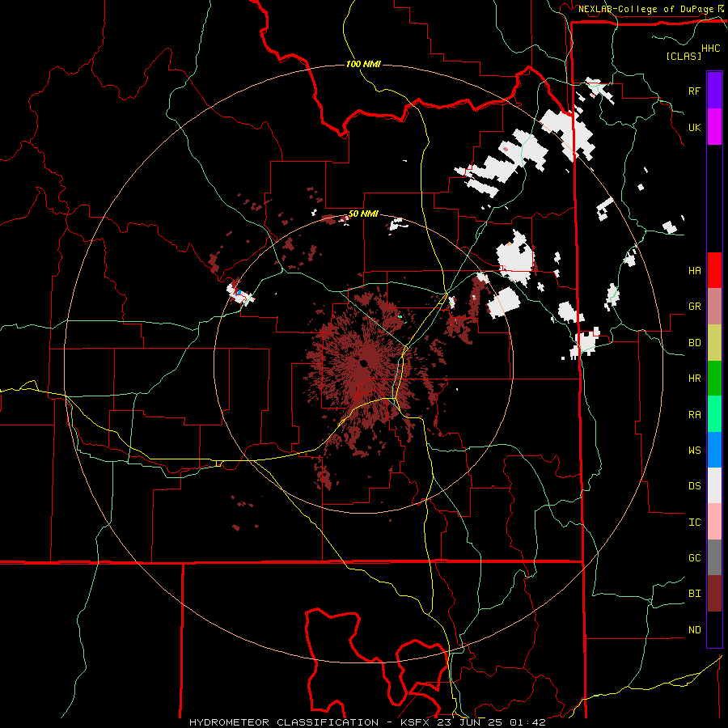Click the radar site center of the brown echo
The image size is (728, 728).
click(363, 363)
